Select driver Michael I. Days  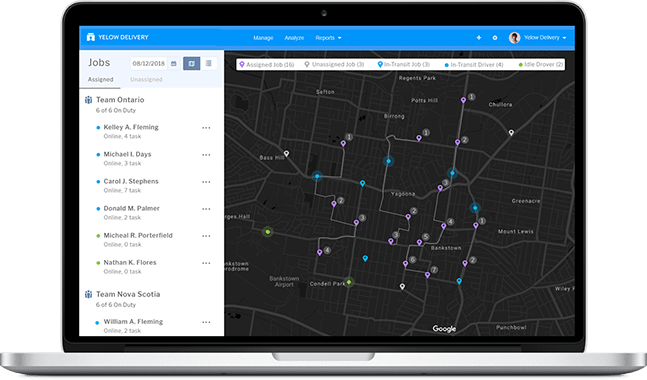tap(128, 154)
